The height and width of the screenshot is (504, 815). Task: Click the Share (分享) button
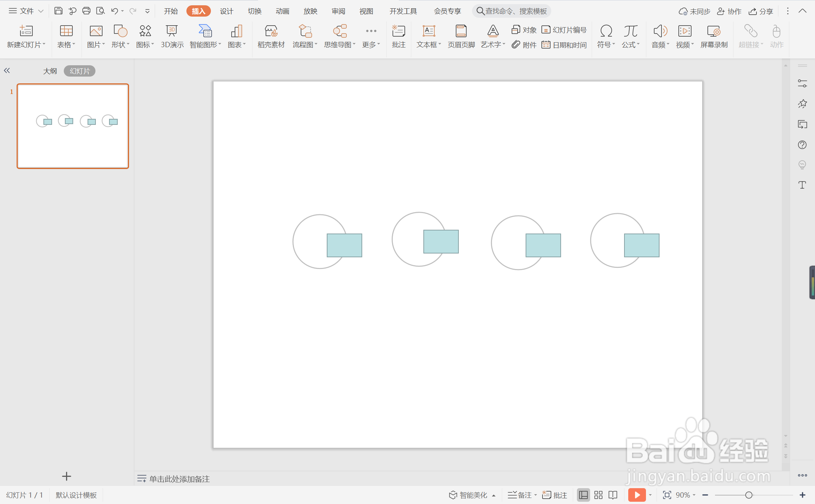click(x=761, y=11)
